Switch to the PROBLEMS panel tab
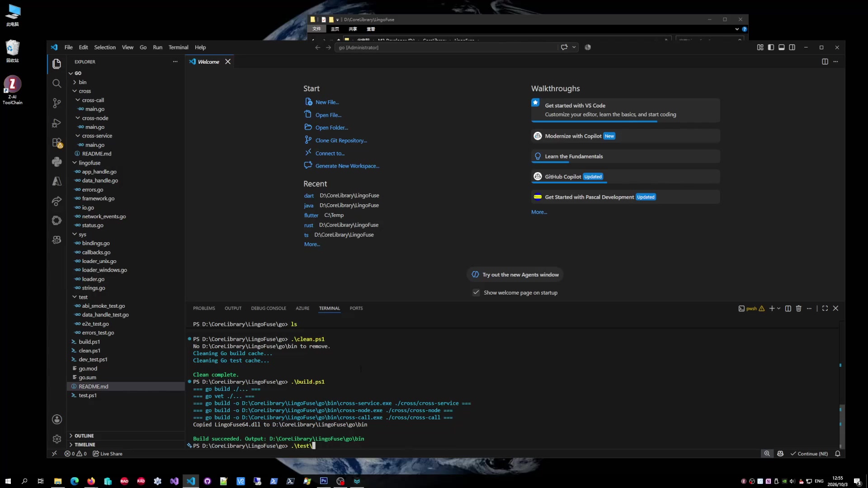Viewport: 868px width, 488px height. pyautogui.click(x=204, y=308)
